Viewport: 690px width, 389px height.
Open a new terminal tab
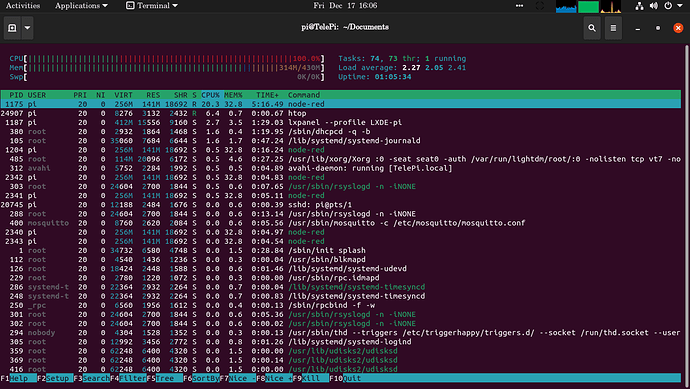click(x=12, y=28)
